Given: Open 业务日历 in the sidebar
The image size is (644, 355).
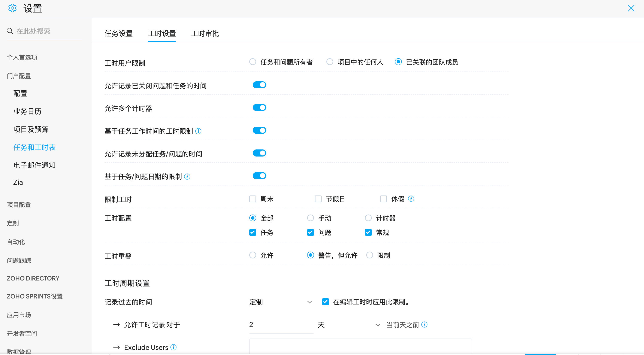Looking at the screenshot, I should click(x=27, y=111).
